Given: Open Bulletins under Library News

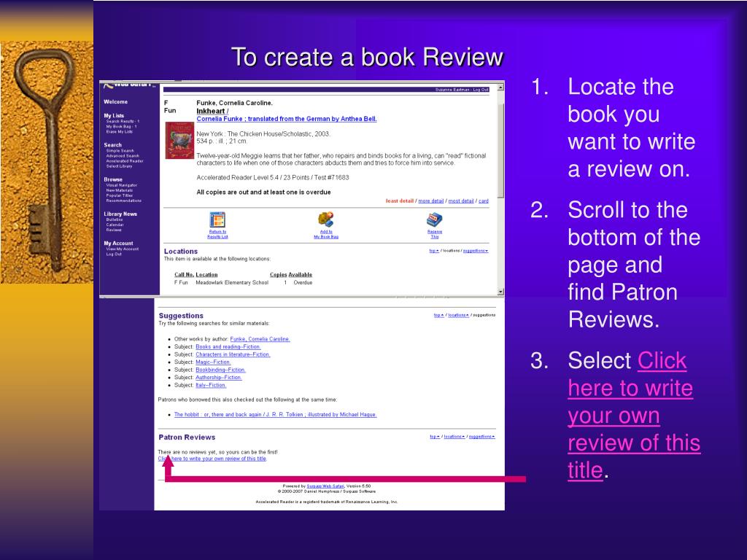Looking at the screenshot, I should [115, 219].
